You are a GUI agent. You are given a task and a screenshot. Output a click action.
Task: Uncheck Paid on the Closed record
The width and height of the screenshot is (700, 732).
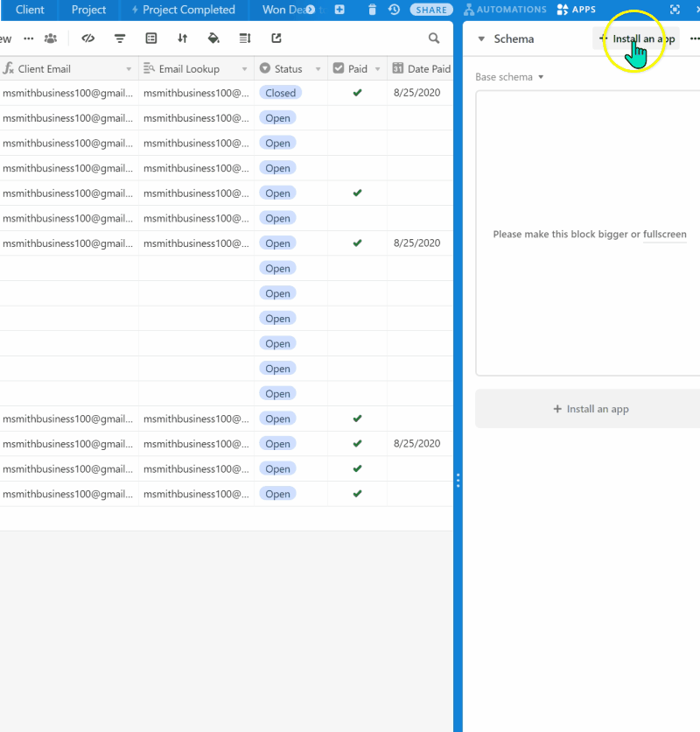tap(357, 93)
